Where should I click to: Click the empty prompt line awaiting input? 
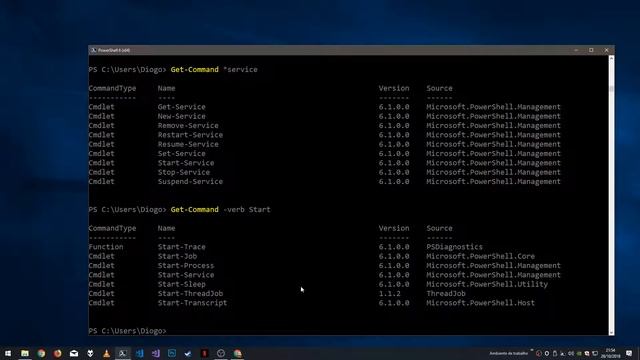(127, 331)
